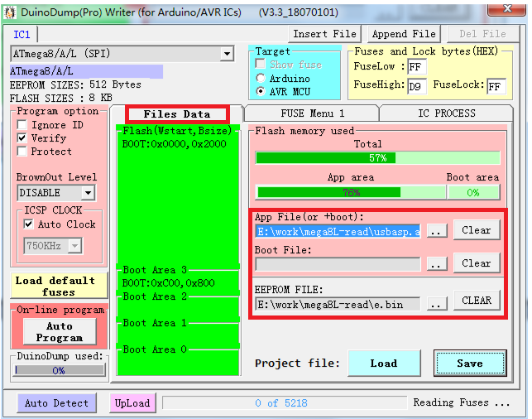This screenshot has width=532, height=419.
Task: Click the Del File button
Action: click(x=482, y=34)
